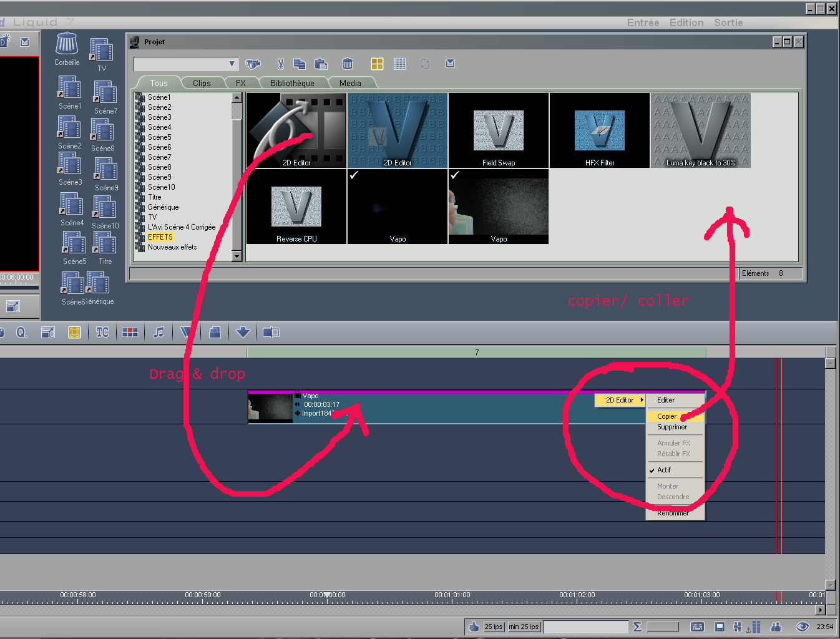840x639 pixels.
Task: Open the Sortie menu at top right
Action: 728,22
